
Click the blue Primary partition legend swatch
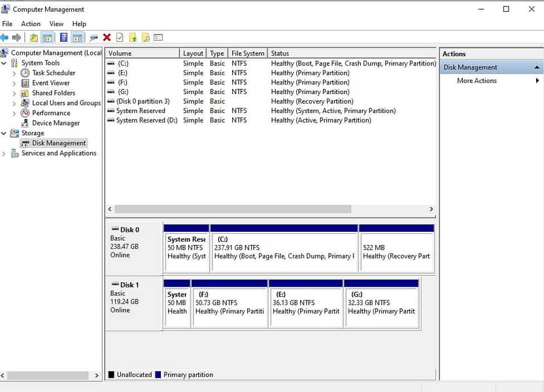(x=158, y=374)
